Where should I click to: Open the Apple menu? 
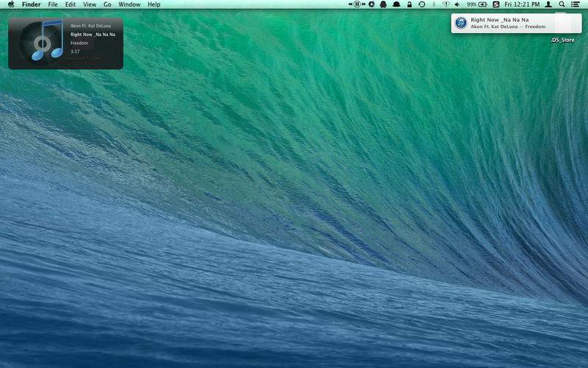click(x=11, y=4)
